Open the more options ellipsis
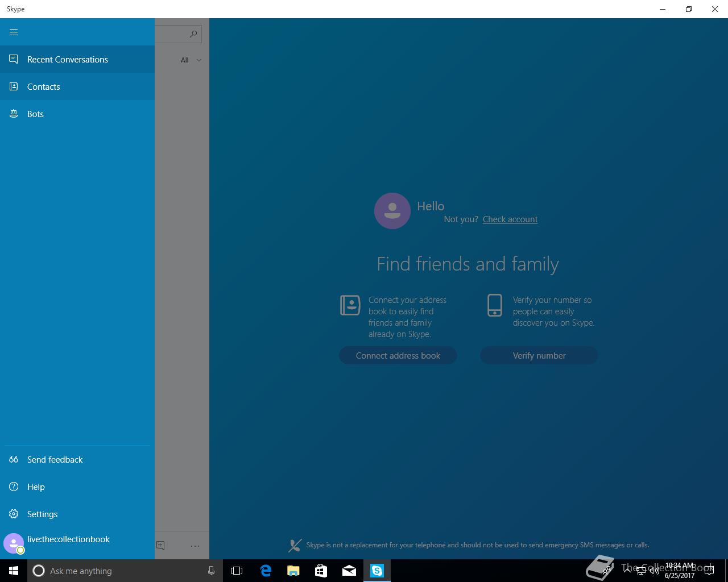Screen dimensions: 728x582 point(195,546)
